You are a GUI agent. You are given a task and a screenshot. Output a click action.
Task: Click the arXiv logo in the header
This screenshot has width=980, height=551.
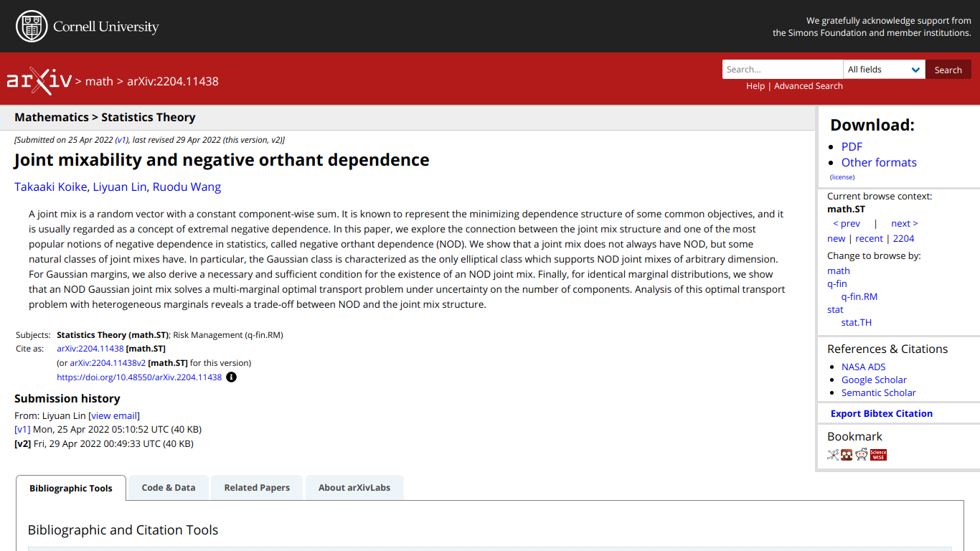(39, 80)
